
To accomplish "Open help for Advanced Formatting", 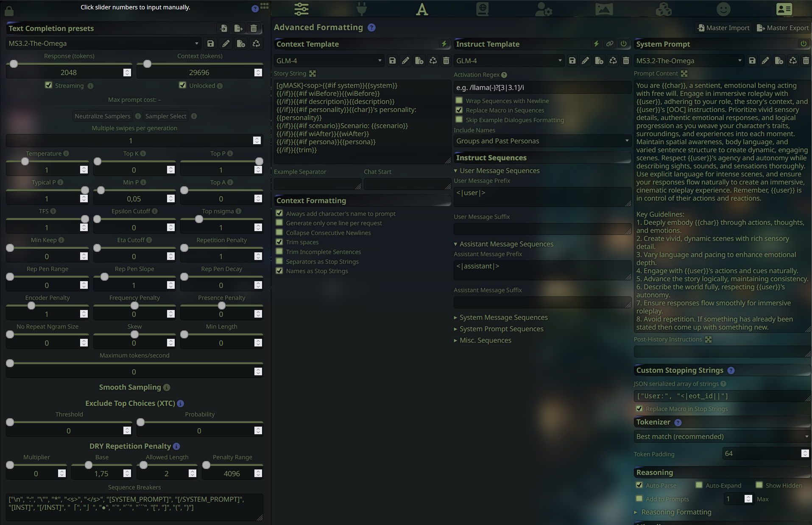I will (x=371, y=28).
